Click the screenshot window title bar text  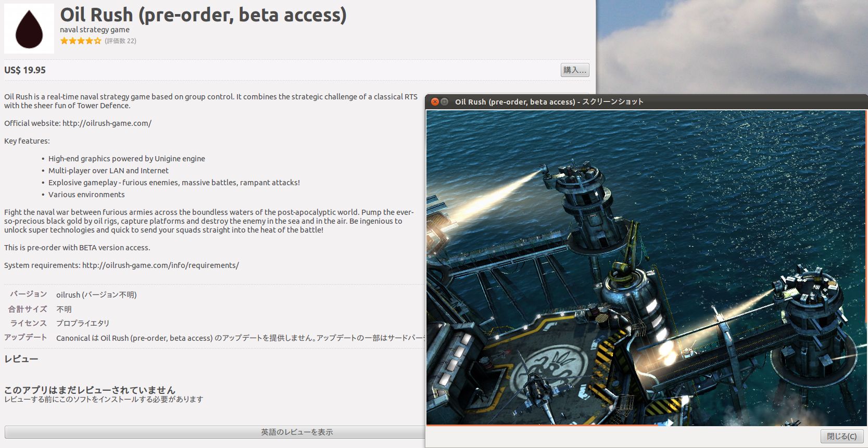(549, 102)
